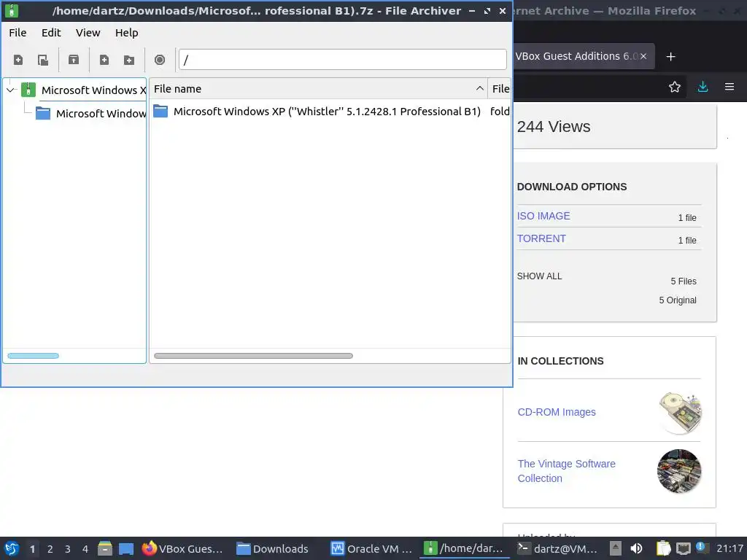Bookmark the page with Firefox star icon
This screenshot has width=747, height=560.
point(675,87)
